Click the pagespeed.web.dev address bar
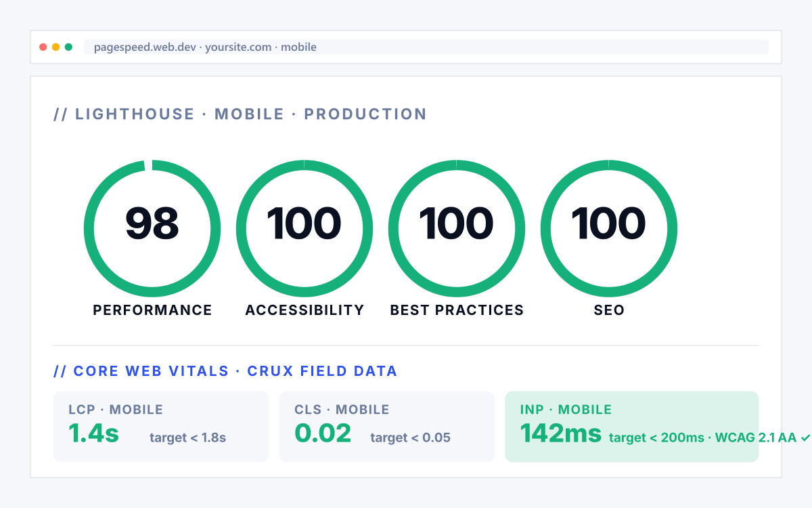 tap(426, 47)
